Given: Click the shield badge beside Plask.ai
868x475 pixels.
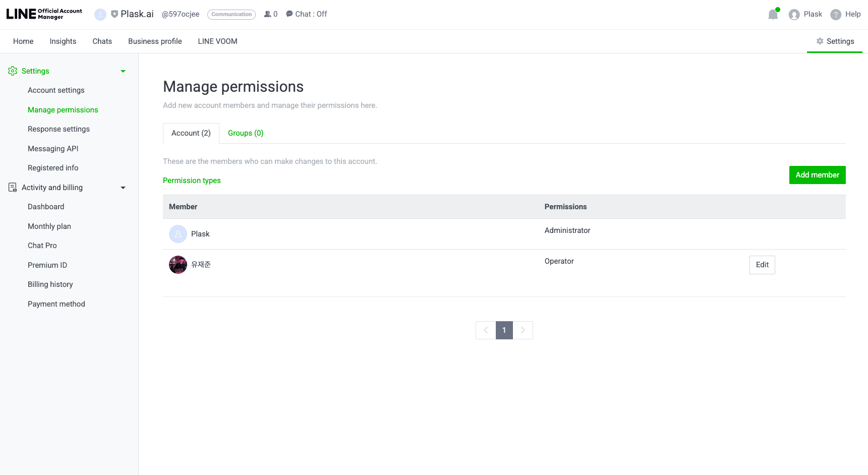Looking at the screenshot, I should (114, 14).
